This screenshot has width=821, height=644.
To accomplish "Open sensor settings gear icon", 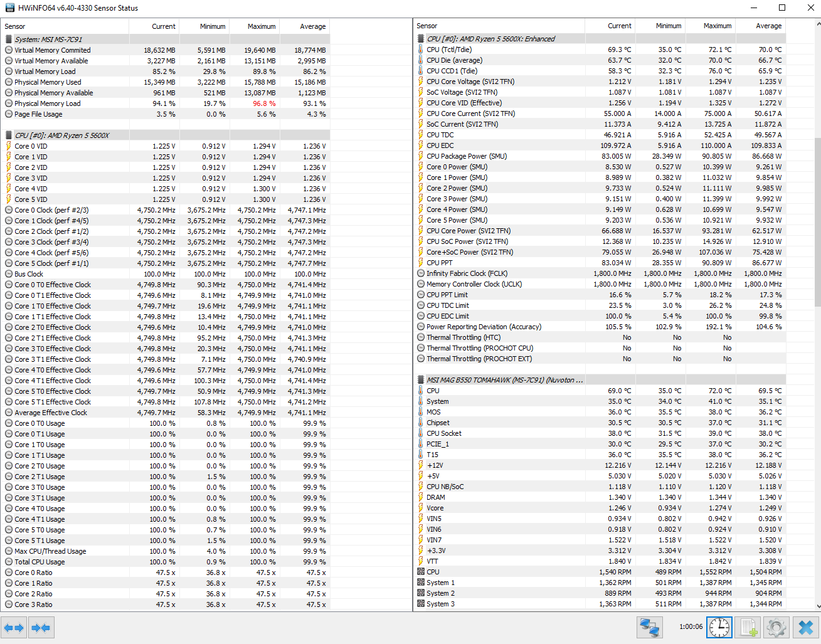I will point(776,627).
